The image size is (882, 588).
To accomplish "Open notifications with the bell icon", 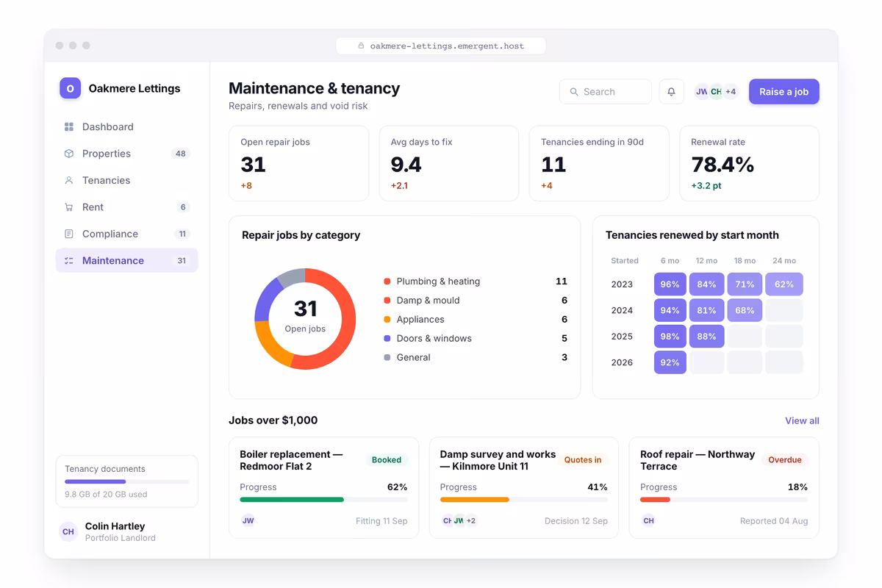I will click(671, 92).
